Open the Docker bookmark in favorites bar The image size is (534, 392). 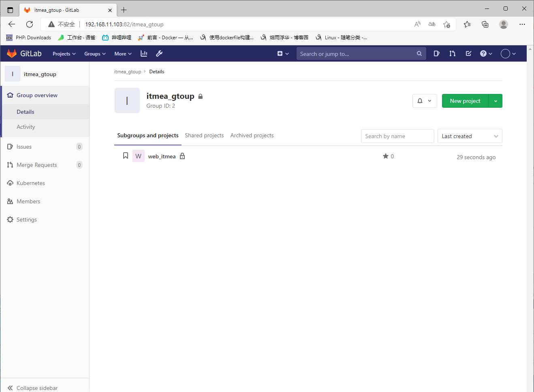pyautogui.click(x=165, y=38)
